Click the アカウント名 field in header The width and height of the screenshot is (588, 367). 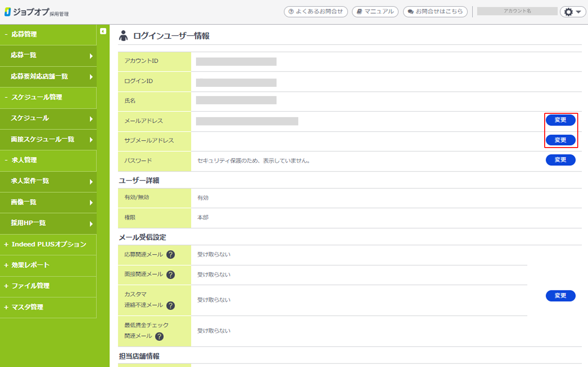point(517,11)
